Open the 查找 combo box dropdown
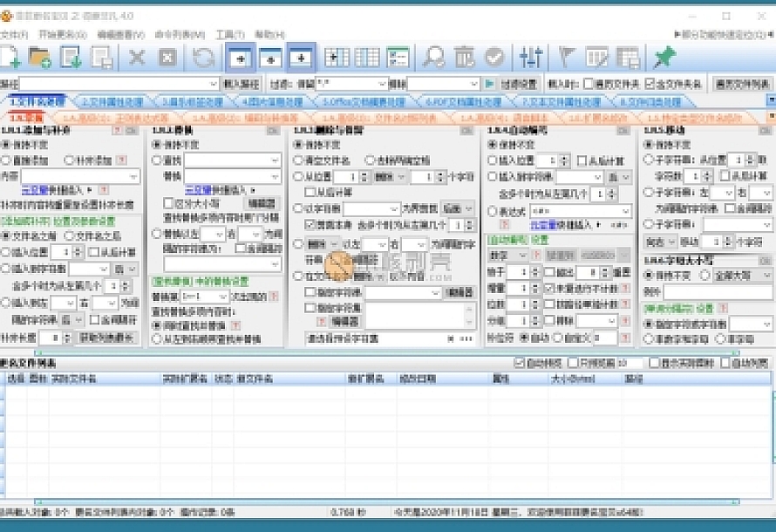The width and height of the screenshot is (776, 532). pyautogui.click(x=276, y=160)
